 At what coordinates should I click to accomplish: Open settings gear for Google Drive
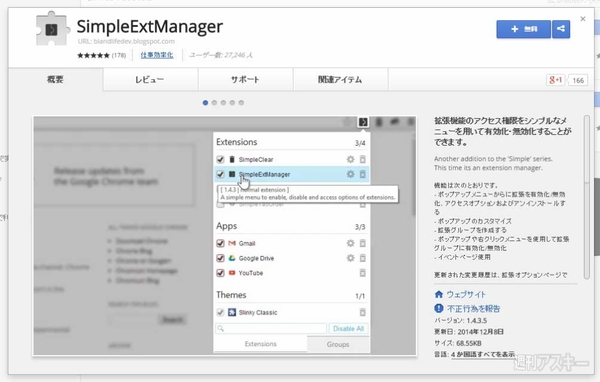(x=351, y=258)
